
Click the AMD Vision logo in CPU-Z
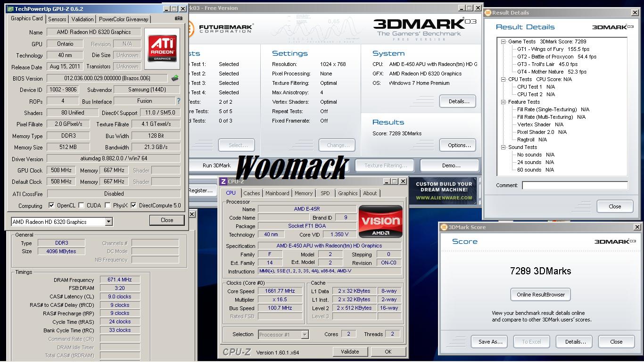click(380, 221)
